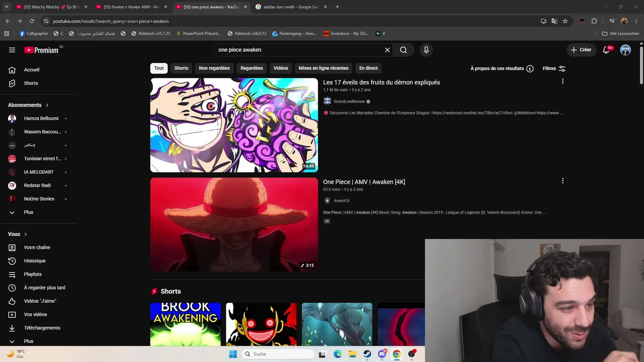The width and height of the screenshot is (644, 362).
Task: Open the 17 éveils des fruits video title
Action: [381, 82]
